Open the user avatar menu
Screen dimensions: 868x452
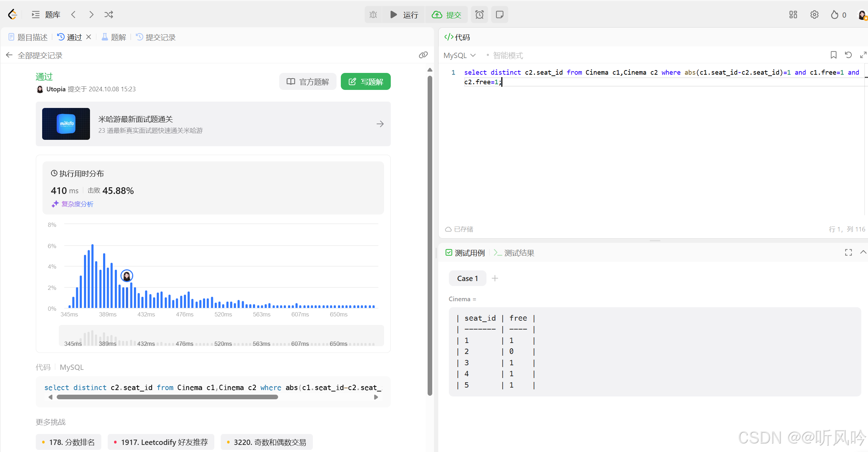[x=862, y=15]
